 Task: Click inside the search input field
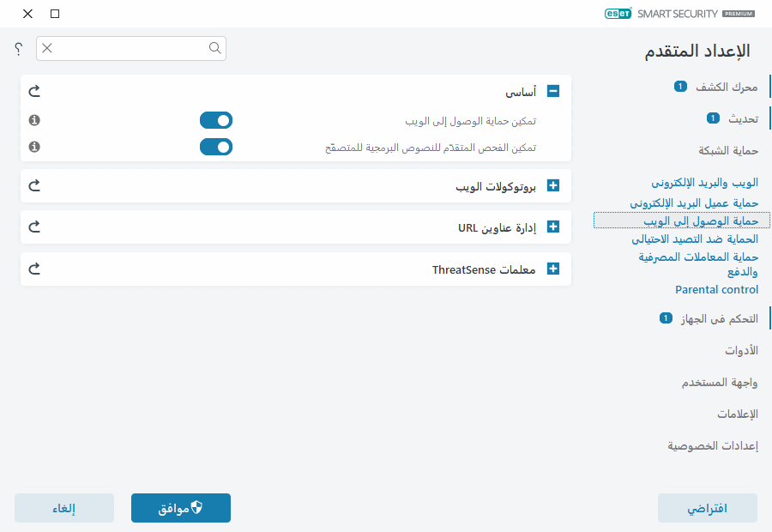coord(129,49)
